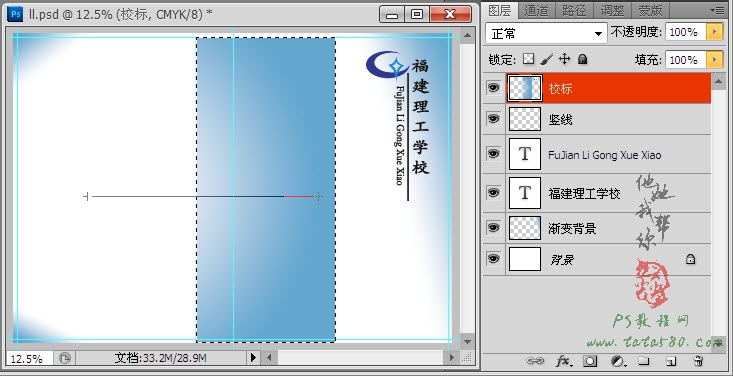Hide the FuJian Li Gong Xue Xiao layer
733x376 pixels.
tap(493, 154)
